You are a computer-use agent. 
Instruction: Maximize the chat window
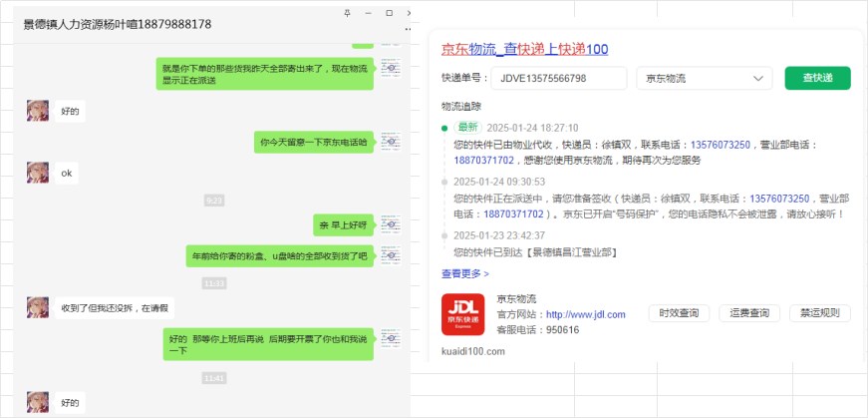coord(390,13)
